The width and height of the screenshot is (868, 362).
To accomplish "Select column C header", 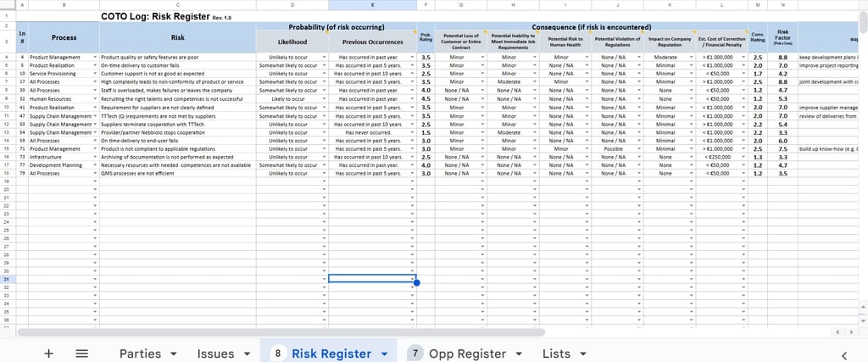I will coord(178,5).
